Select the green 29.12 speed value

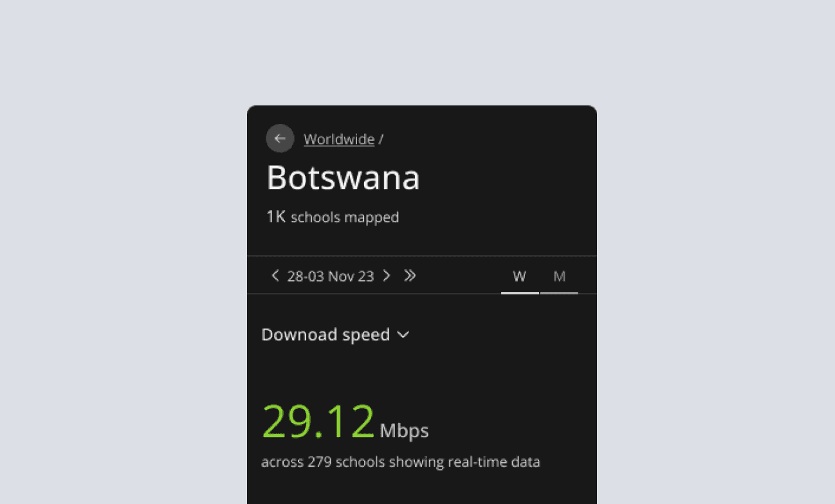pos(318,422)
